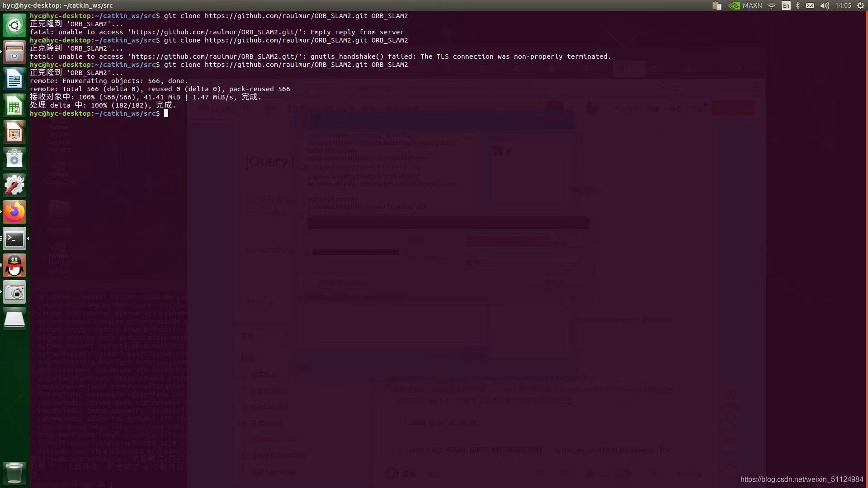Open Ubuntu Software store
Screen dimensions: 868x488
click(x=14, y=159)
